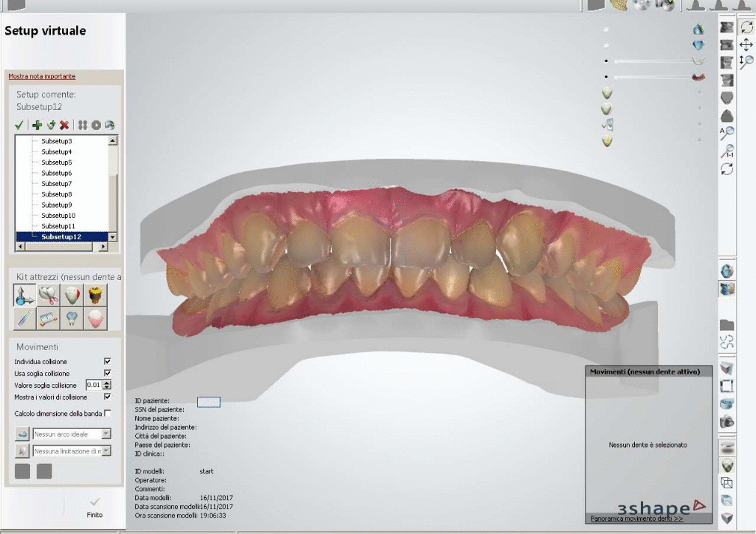Add a new subsetup with green plus
Screen dimensions: 756x534
(37, 126)
